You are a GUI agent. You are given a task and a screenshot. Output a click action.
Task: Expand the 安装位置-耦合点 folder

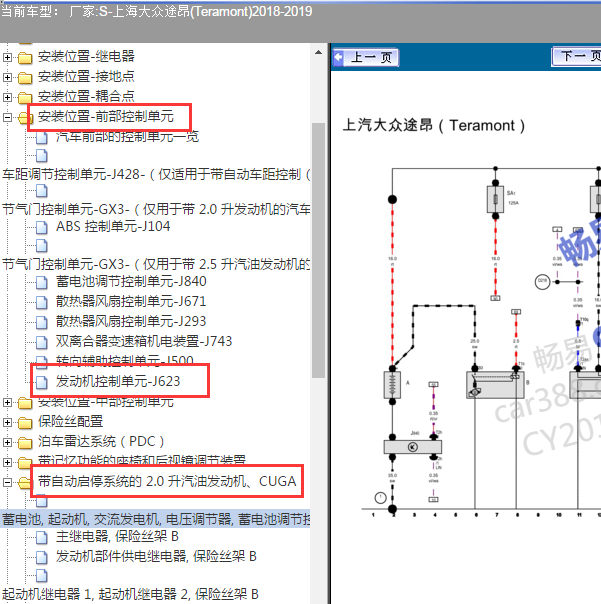7,97
